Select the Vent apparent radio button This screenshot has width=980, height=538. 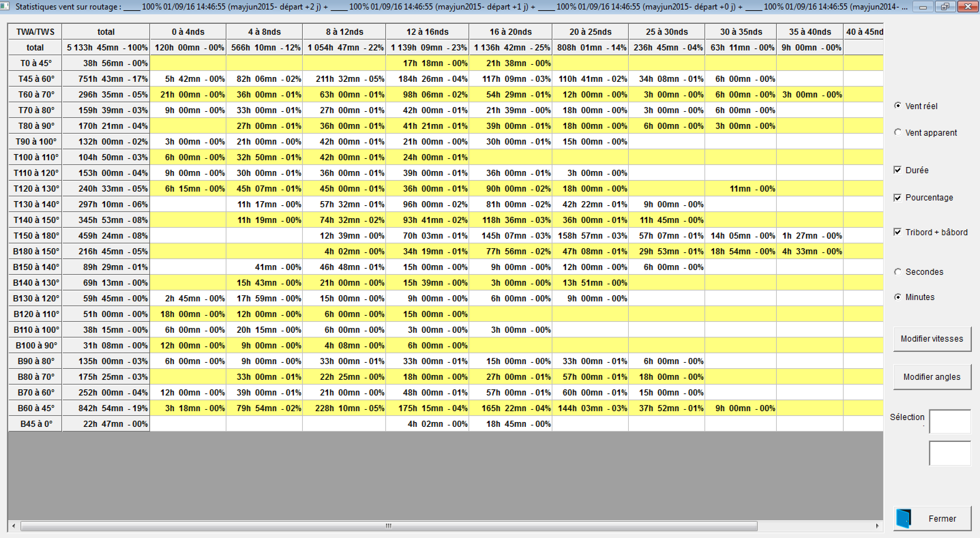[x=897, y=132]
